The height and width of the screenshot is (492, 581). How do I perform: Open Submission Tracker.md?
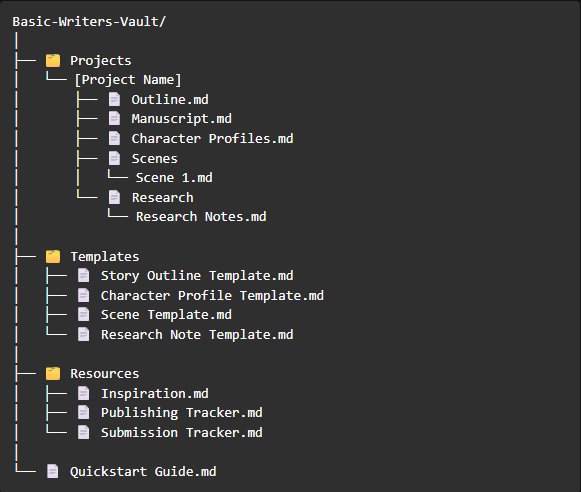click(x=182, y=432)
